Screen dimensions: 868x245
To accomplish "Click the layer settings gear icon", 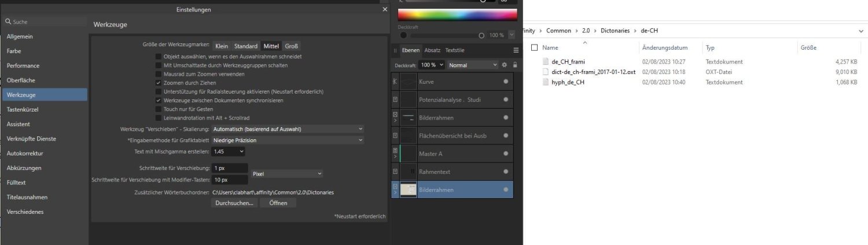I will click(504, 65).
